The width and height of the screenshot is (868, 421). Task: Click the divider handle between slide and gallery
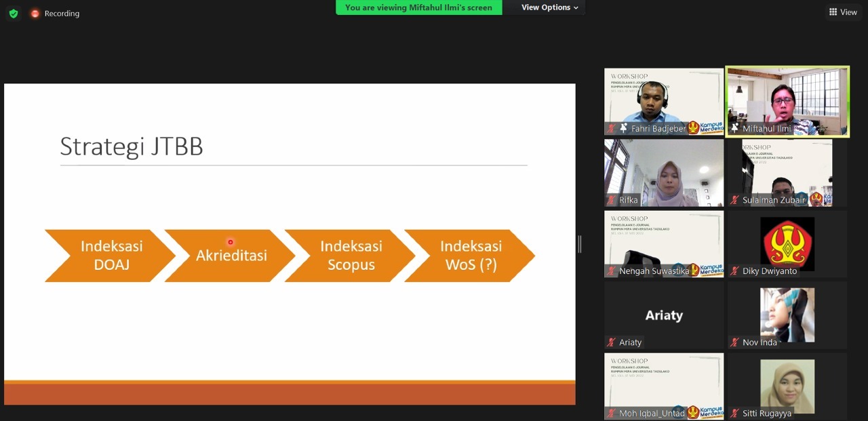coord(580,244)
